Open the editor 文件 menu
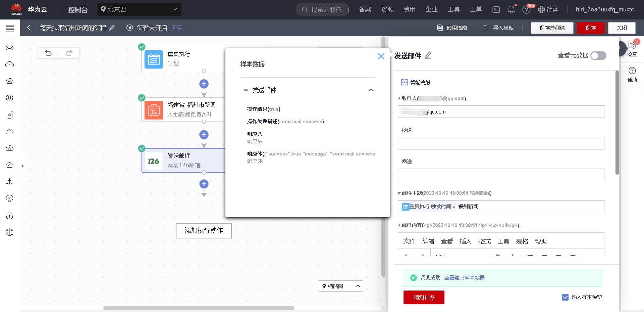 [409, 241]
